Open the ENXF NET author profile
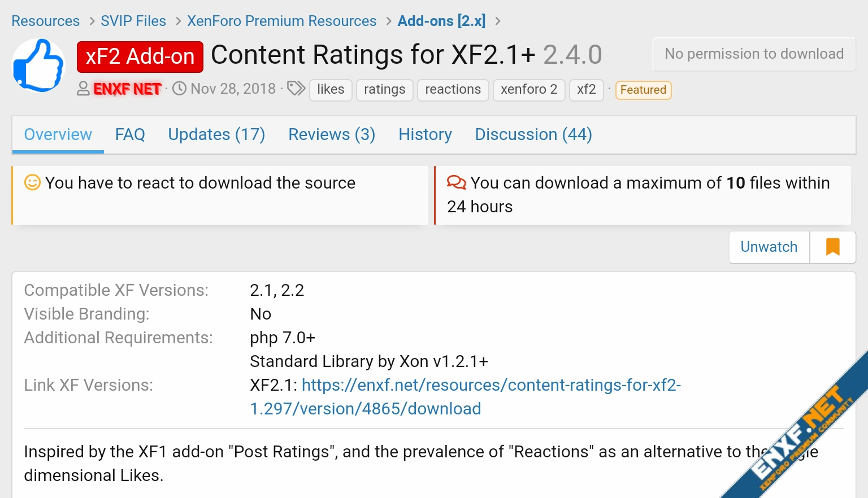Image resolution: width=868 pixels, height=498 pixels. tap(127, 89)
